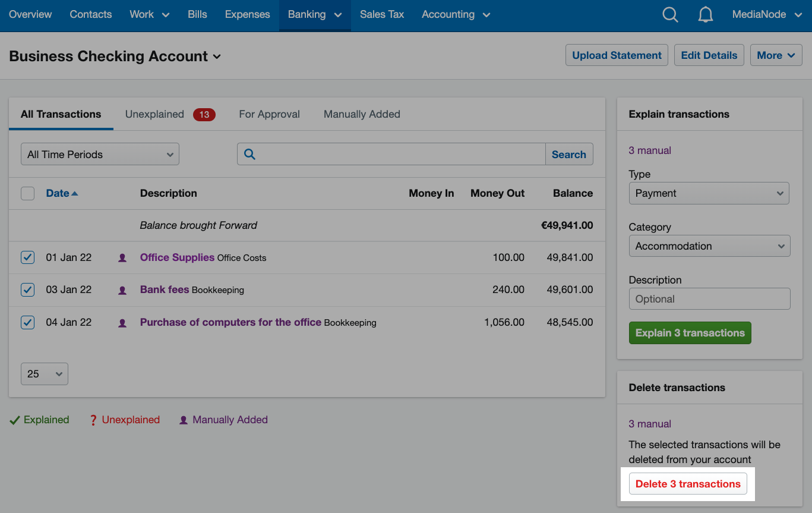Click the 49,601.00 balance value
The height and width of the screenshot is (513, 812).
click(570, 289)
